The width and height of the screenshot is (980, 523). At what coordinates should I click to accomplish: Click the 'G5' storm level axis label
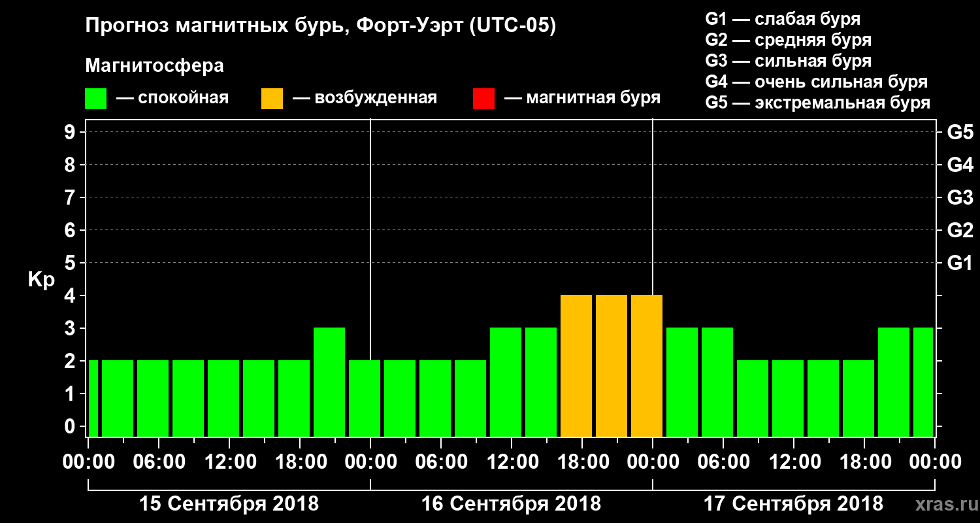(960, 132)
